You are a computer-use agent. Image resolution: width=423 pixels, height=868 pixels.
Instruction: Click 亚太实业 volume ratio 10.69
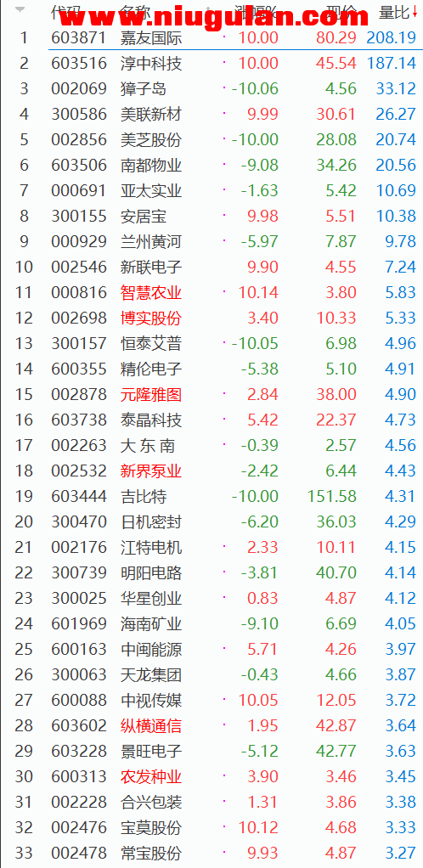[397, 191]
